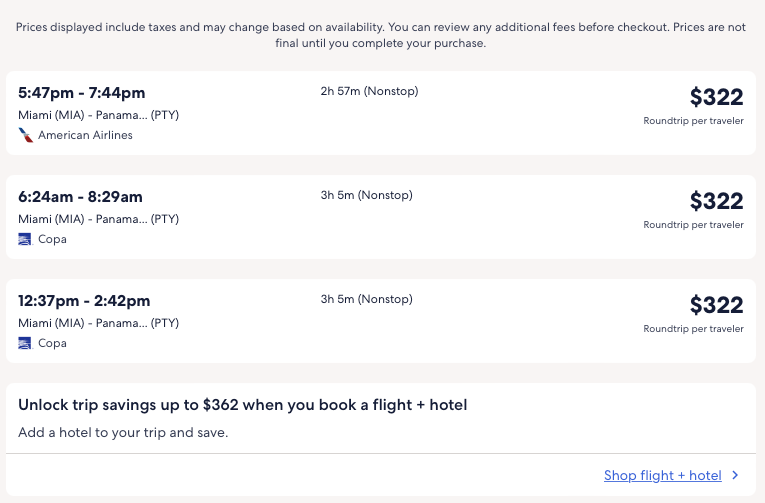Click the chevron arrow beside Shop flight + hotel

point(736,476)
